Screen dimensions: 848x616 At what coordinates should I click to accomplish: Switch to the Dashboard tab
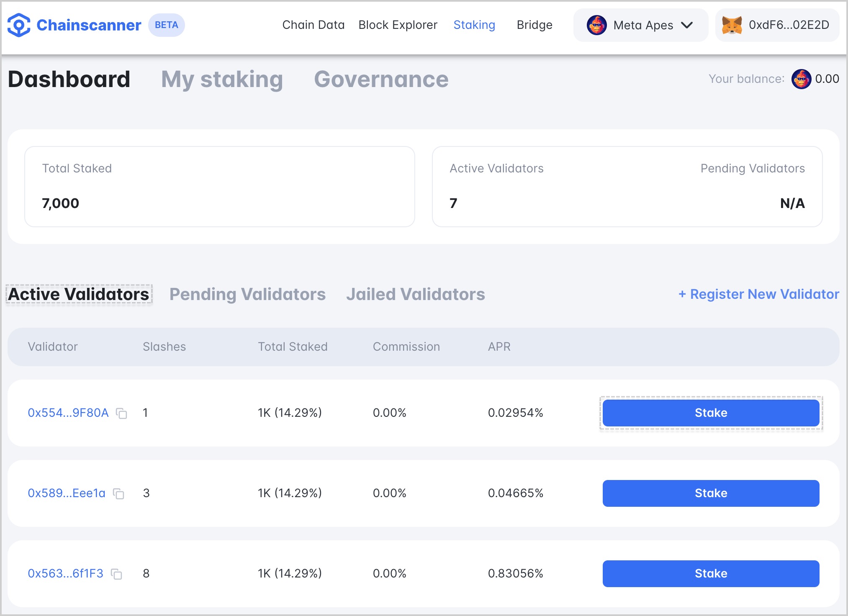point(69,79)
